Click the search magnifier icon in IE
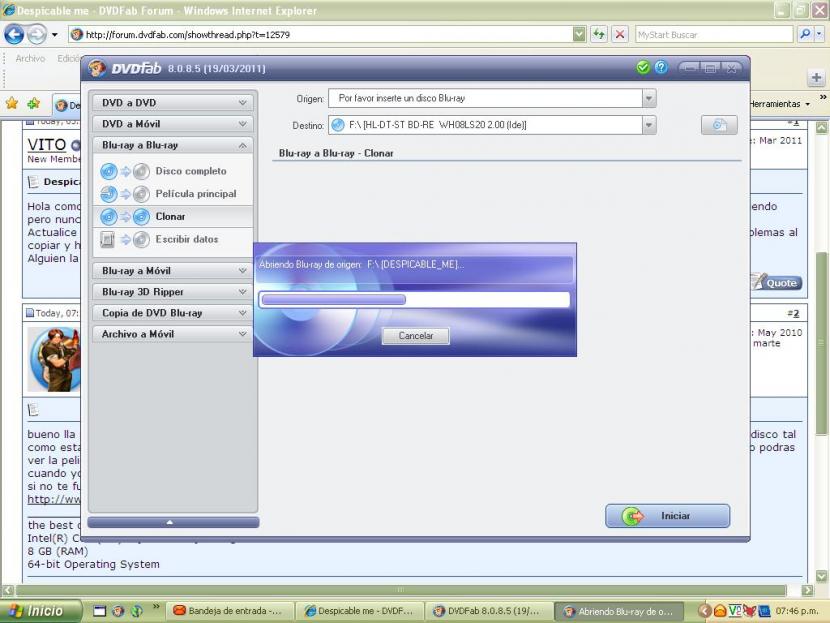This screenshot has height=623, width=830. coord(805,34)
